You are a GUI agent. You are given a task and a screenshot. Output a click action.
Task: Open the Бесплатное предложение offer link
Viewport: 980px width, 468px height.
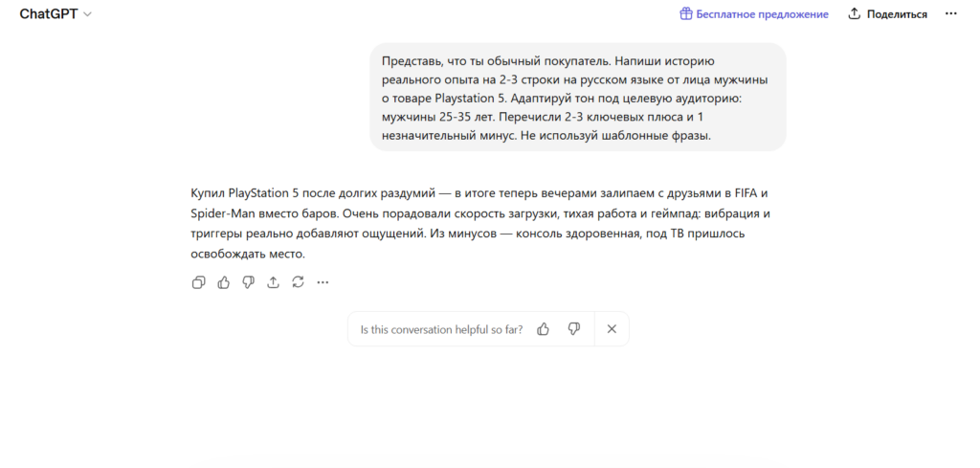[754, 13]
